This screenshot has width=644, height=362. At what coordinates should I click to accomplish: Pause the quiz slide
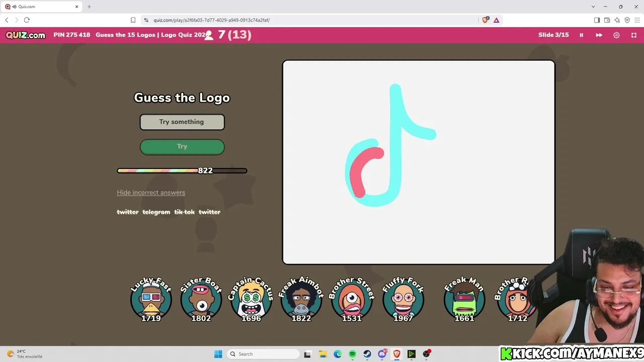tap(581, 35)
